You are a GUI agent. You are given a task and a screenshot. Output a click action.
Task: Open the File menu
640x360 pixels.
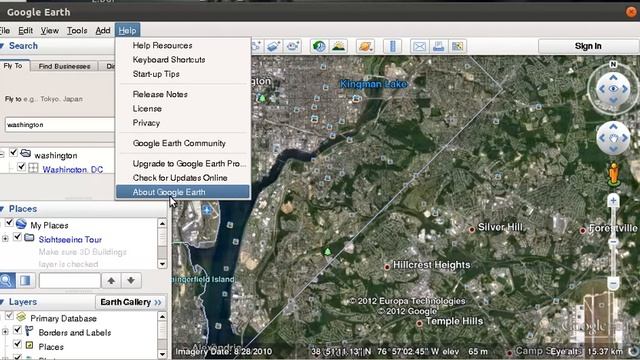pyautogui.click(x=5, y=30)
